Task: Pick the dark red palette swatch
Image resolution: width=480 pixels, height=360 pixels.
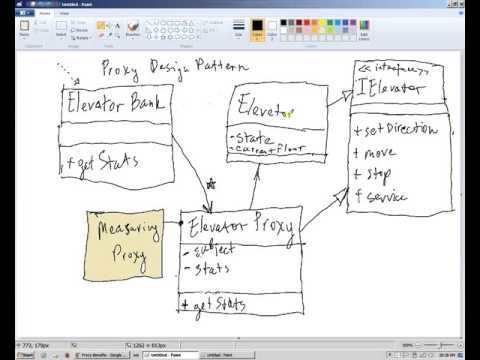Action: (299, 23)
